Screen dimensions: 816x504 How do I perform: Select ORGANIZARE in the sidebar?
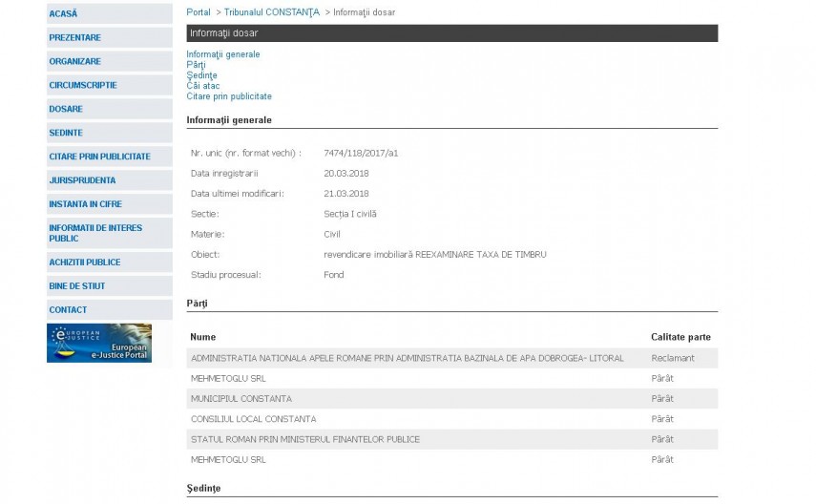coord(74,61)
